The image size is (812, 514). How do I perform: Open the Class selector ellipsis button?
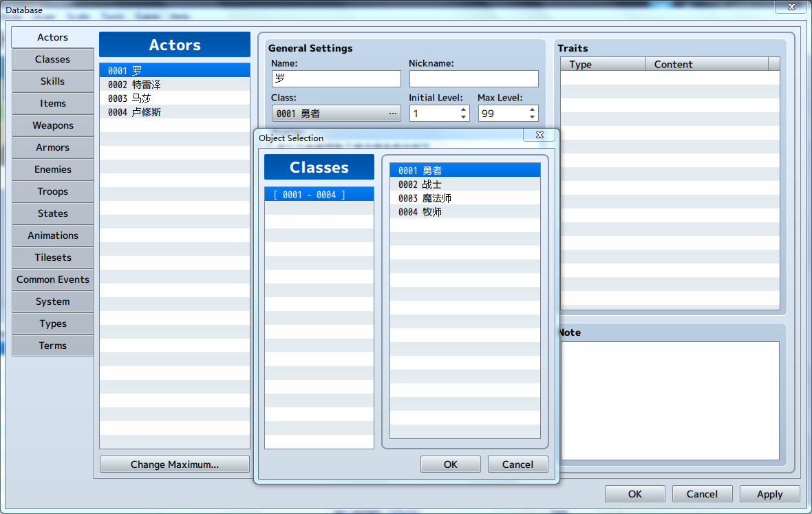(393, 114)
